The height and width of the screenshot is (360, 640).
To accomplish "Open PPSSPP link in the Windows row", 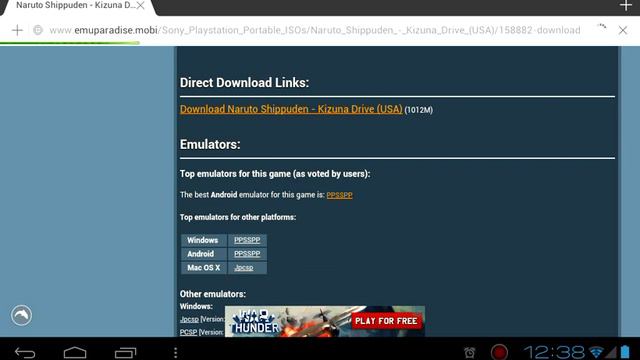I will (247, 240).
